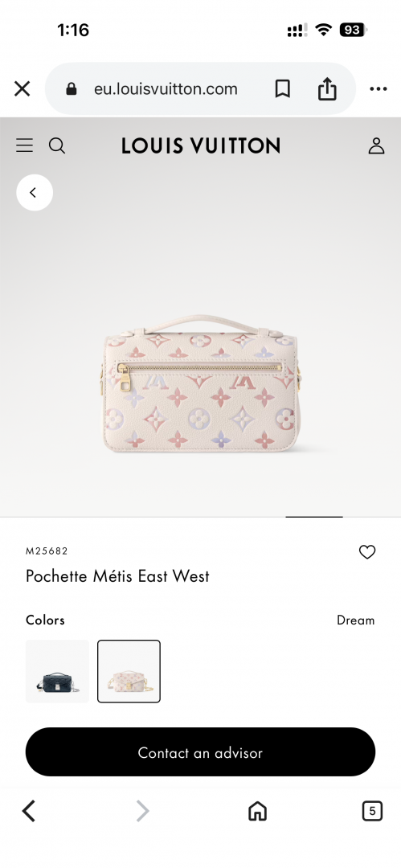Open the browser home icon
This screenshot has width=401, height=868.
tap(257, 812)
